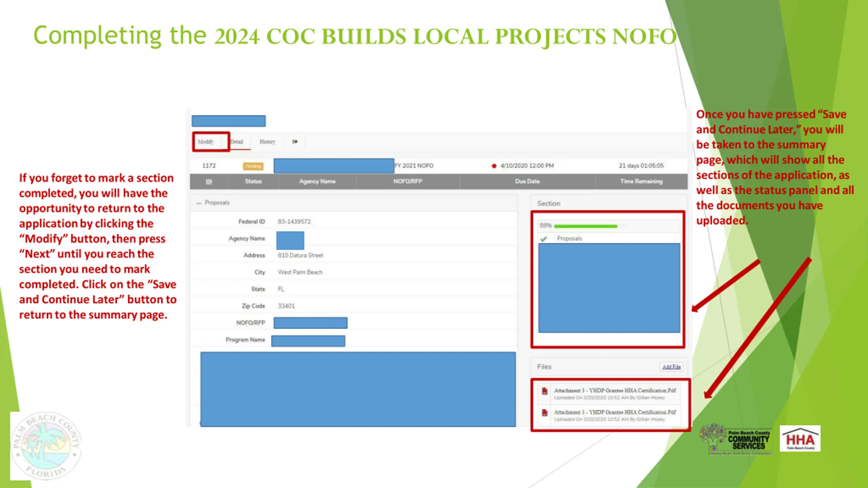Click the address 810 Datura Street

pos(300,256)
